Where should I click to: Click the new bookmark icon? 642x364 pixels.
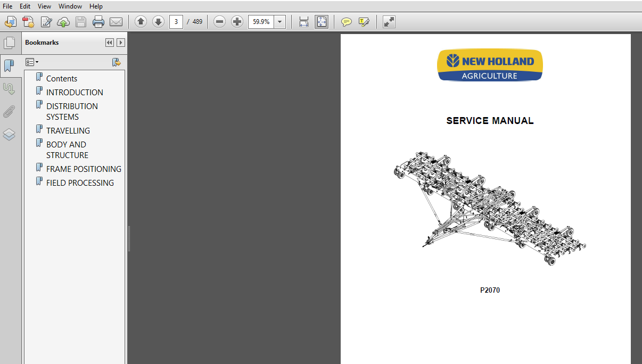coord(117,62)
